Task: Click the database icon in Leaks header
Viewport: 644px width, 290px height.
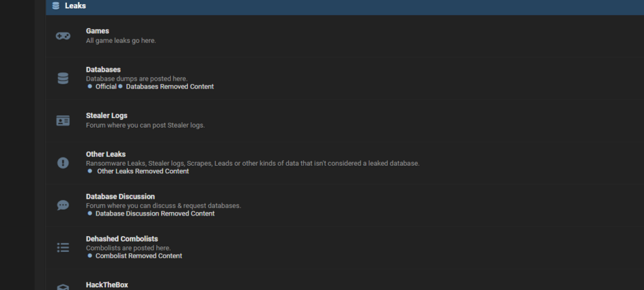Action: click(56, 6)
